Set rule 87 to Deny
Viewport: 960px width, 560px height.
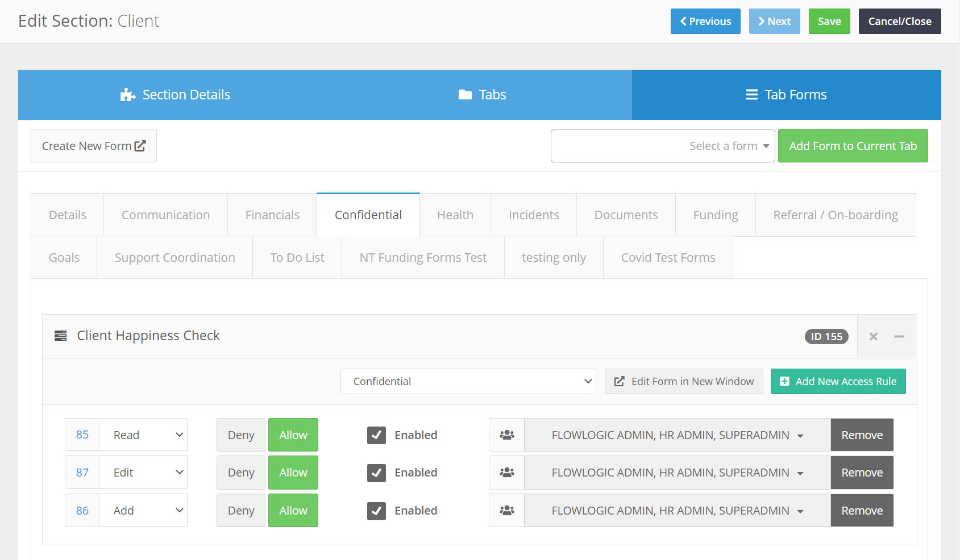point(241,473)
